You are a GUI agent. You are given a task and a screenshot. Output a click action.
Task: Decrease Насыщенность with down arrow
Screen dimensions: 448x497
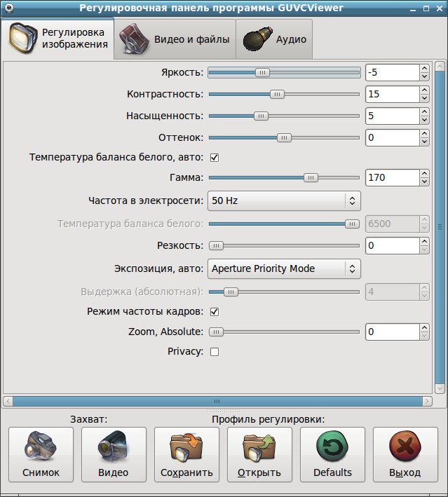[x=425, y=120]
